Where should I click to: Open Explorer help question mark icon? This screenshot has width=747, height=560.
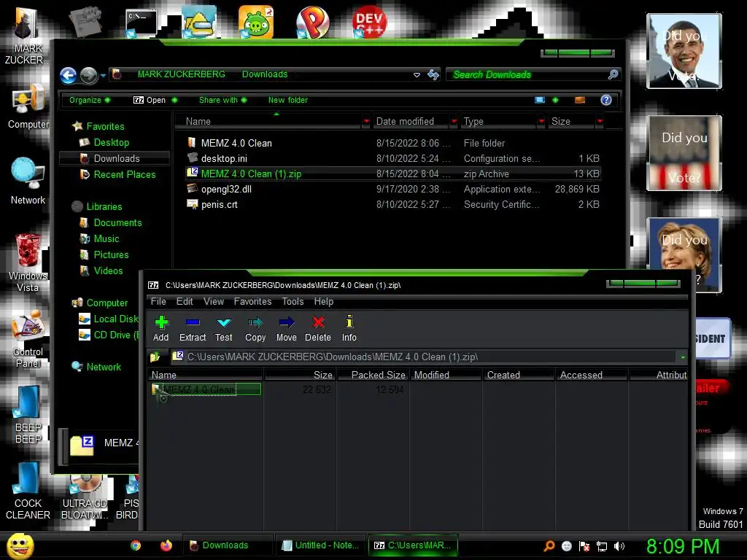(606, 100)
